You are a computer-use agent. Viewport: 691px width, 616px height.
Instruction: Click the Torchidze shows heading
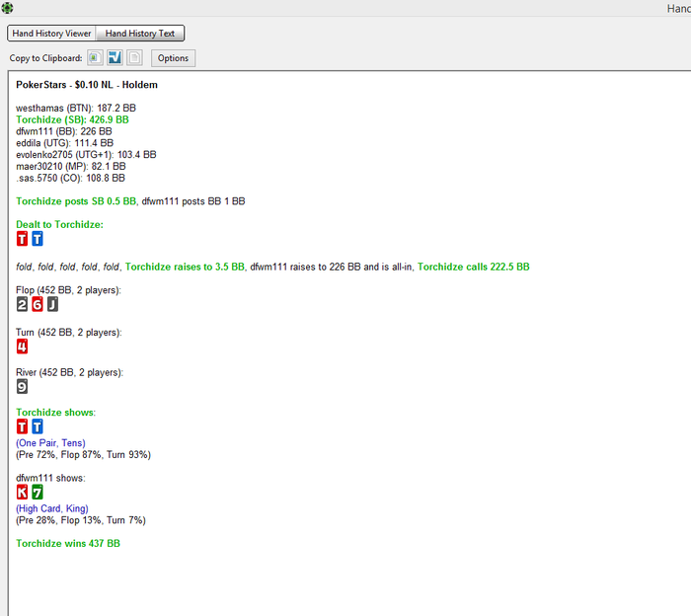[55, 413]
